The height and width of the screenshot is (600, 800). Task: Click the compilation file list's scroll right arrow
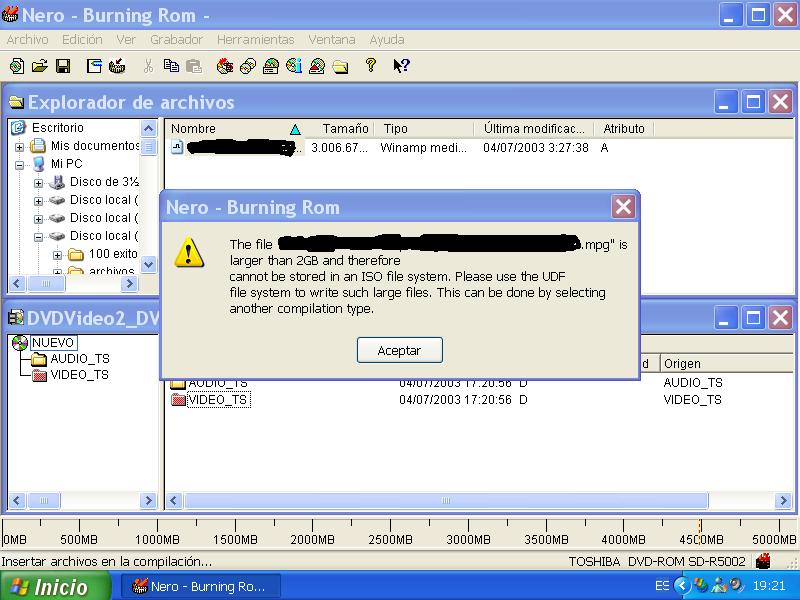point(784,501)
